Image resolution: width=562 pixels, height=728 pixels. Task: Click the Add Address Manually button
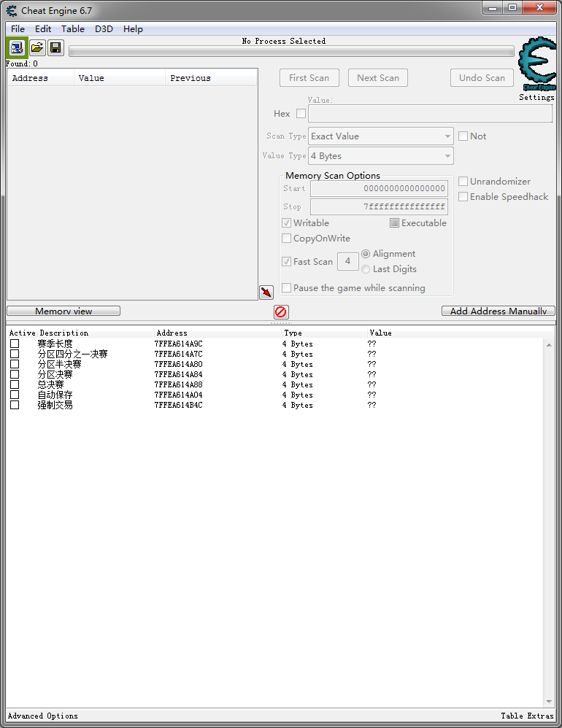(x=499, y=311)
